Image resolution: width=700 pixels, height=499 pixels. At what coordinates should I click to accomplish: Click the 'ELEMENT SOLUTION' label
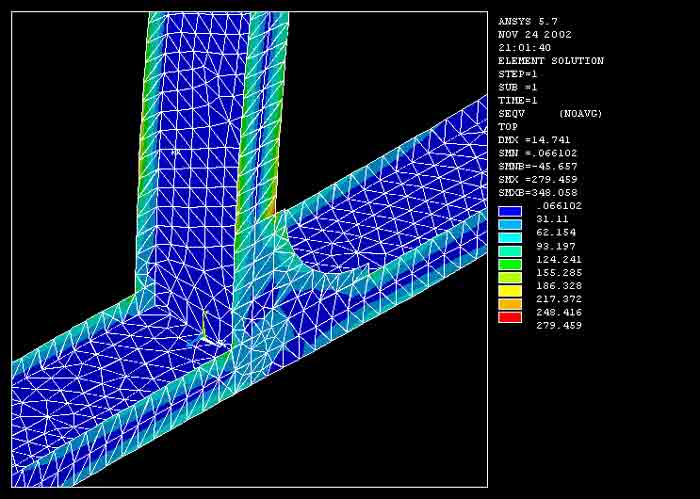pyautogui.click(x=551, y=61)
